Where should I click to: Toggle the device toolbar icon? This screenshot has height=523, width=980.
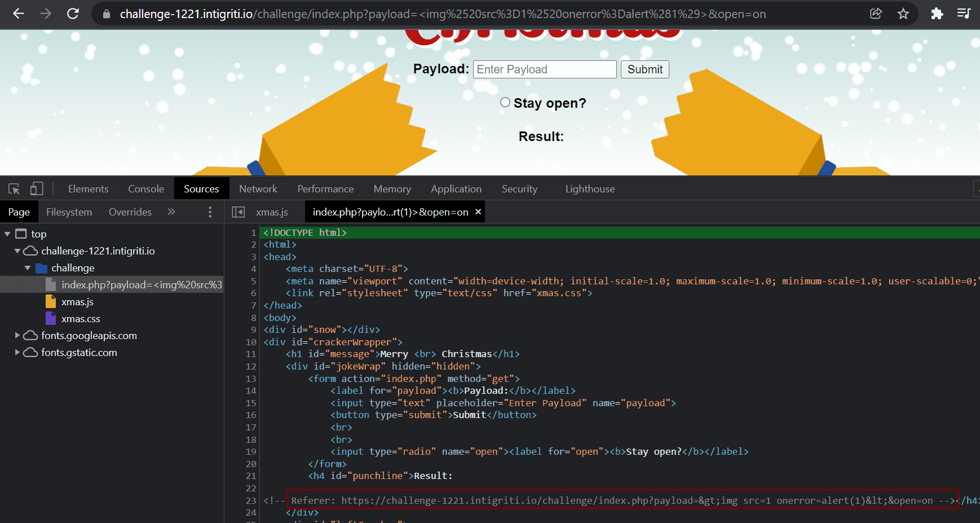[x=37, y=189]
